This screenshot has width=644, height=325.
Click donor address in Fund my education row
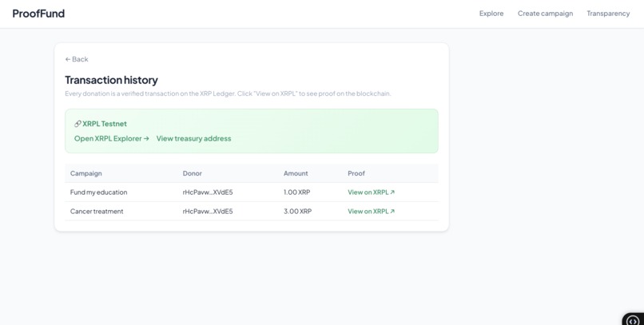[208, 192]
